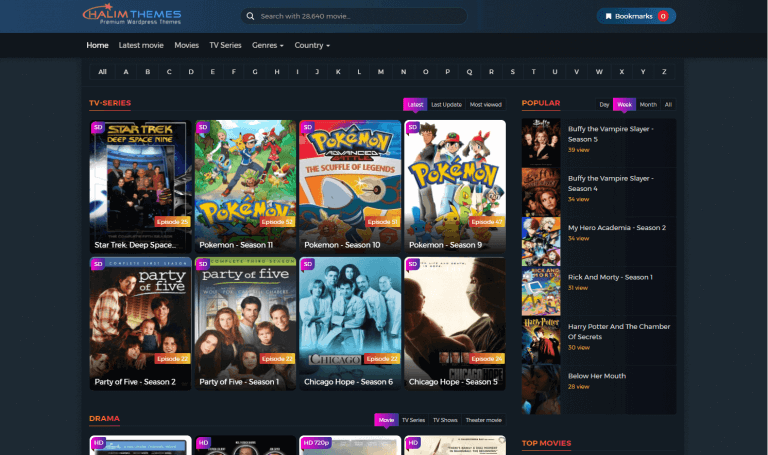Viewport: 768px width, 455px height.
Task: Open Buffy the Vampire Slayer - Season 5 link
Action: click(610, 134)
